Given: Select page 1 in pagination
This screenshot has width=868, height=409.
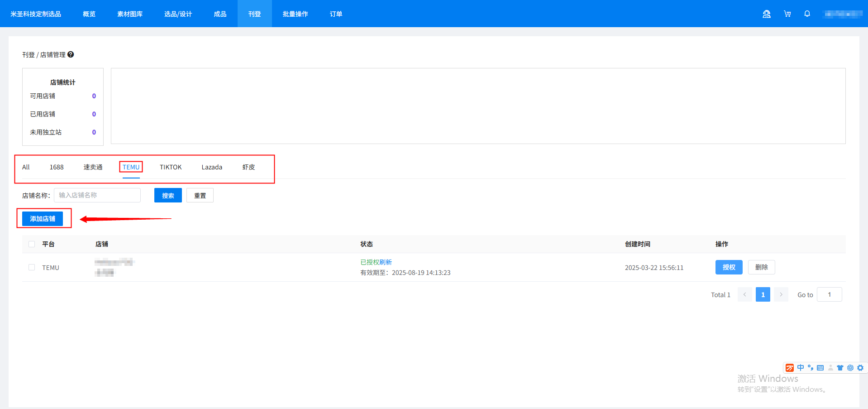Looking at the screenshot, I should pos(763,294).
